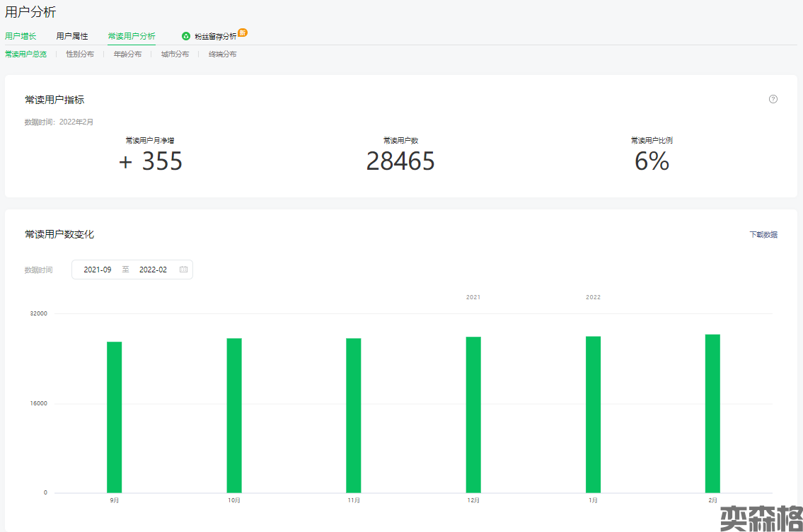This screenshot has height=532, width=803.
Task: Click the 下载数据 link
Action: coord(763,234)
